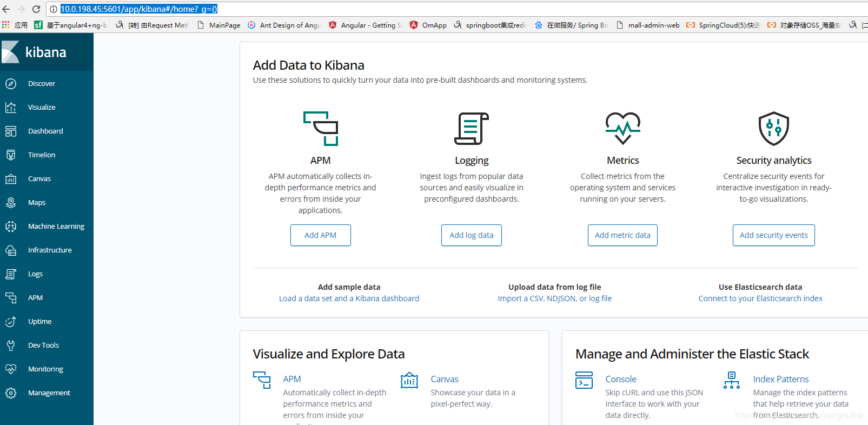Click the large Metrics heart icon
This screenshot has height=425, width=868.
[x=623, y=128]
